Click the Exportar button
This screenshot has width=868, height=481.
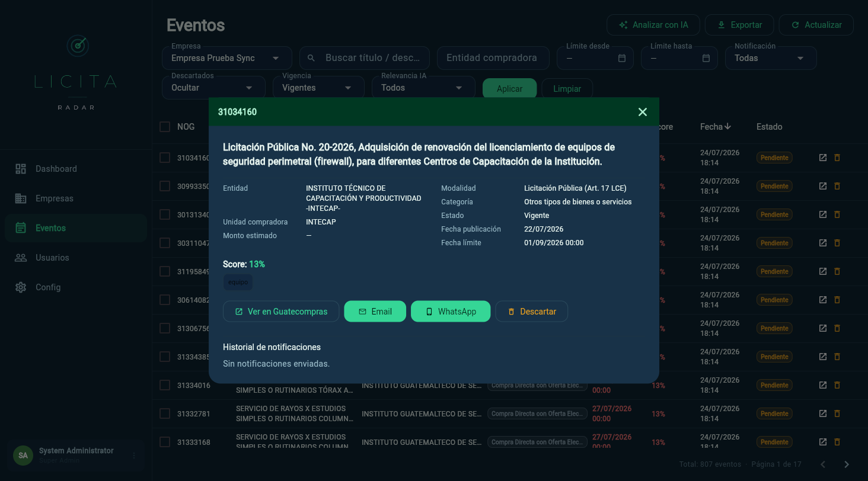pos(739,25)
